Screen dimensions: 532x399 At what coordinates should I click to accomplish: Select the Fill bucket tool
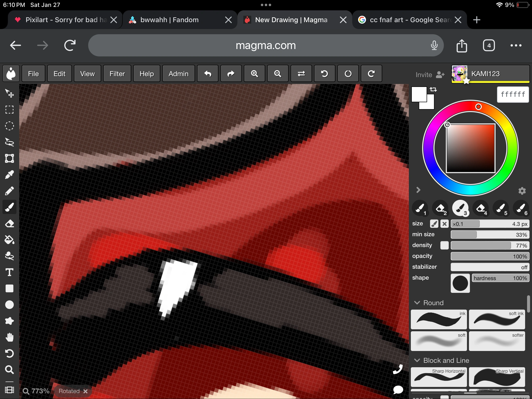pos(9,240)
